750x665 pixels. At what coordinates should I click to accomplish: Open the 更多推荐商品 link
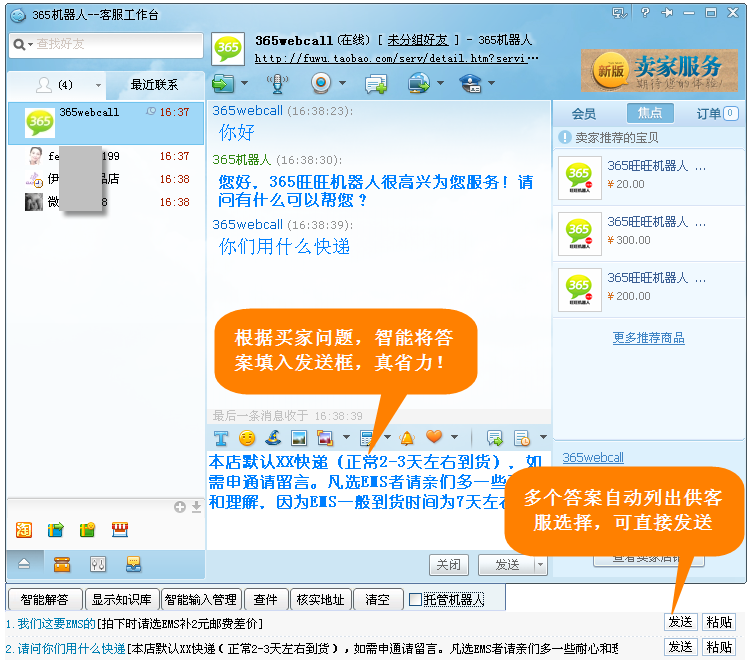pyautogui.click(x=649, y=338)
